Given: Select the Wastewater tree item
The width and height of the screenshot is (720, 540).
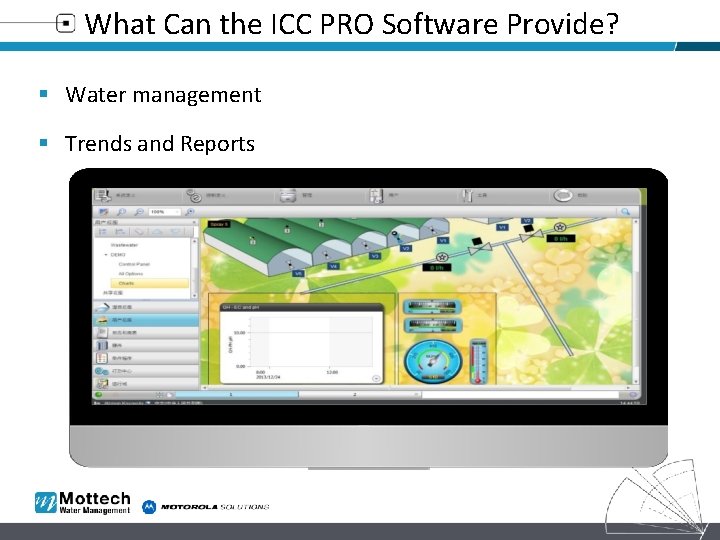Looking at the screenshot, I should pyautogui.click(x=124, y=245).
